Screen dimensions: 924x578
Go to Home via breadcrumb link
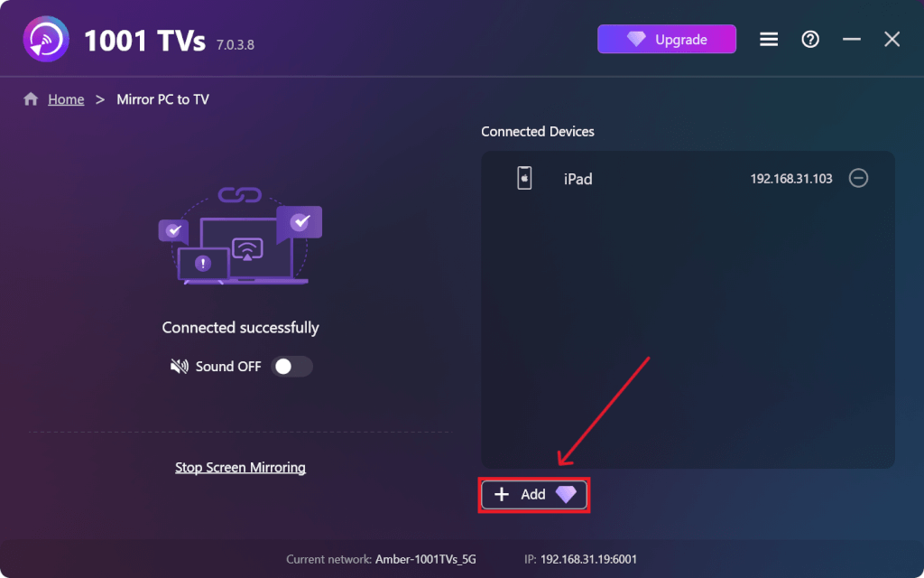pos(66,99)
